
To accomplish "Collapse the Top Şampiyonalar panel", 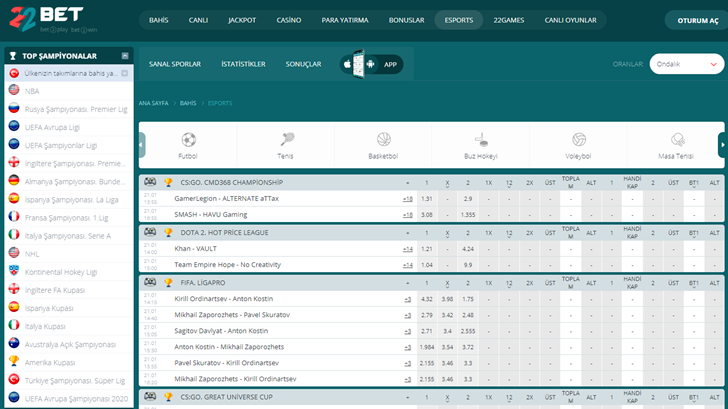I will (x=125, y=56).
